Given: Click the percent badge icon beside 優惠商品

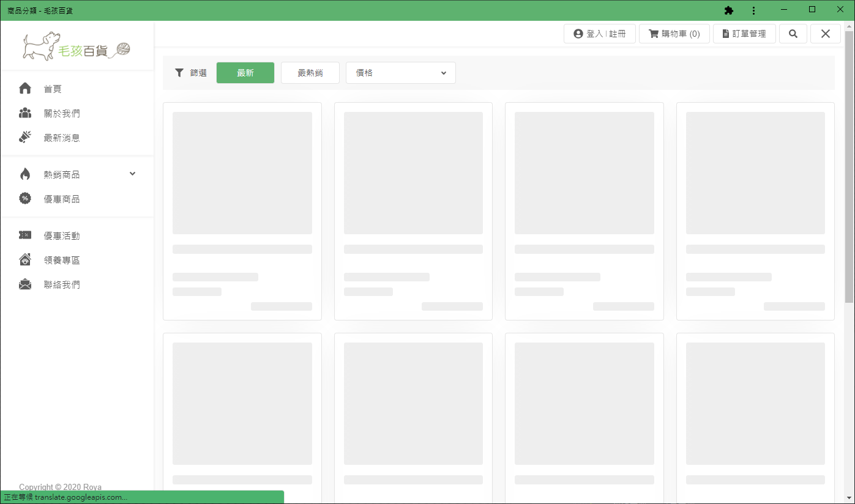Looking at the screenshot, I should pos(25,199).
